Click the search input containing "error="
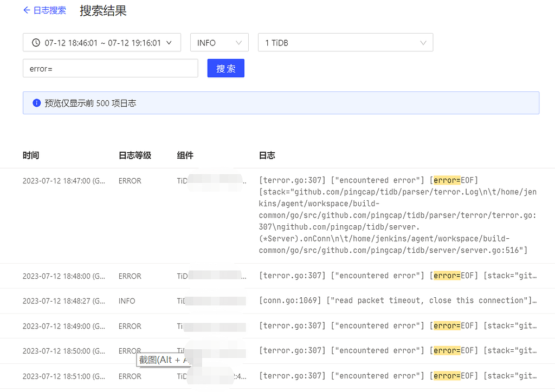555x392 pixels. pyautogui.click(x=110, y=68)
